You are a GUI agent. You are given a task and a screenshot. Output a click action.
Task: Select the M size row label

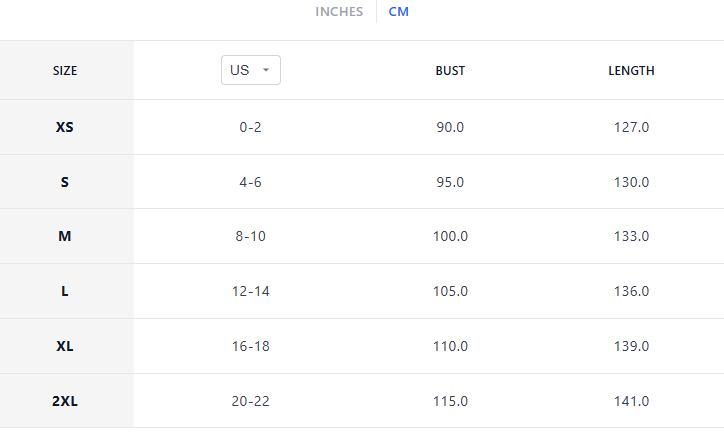coord(65,236)
